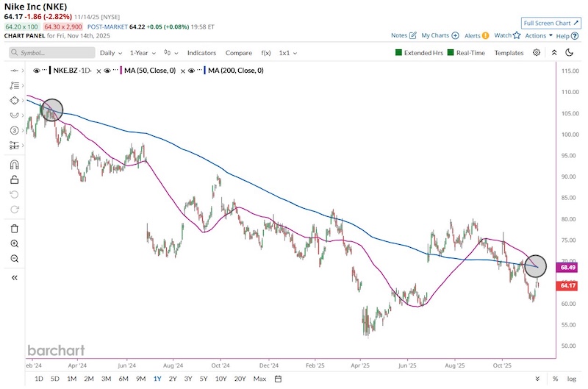
Task: Toggle the Extended Hrs checkbox
Action: (398, 52)
